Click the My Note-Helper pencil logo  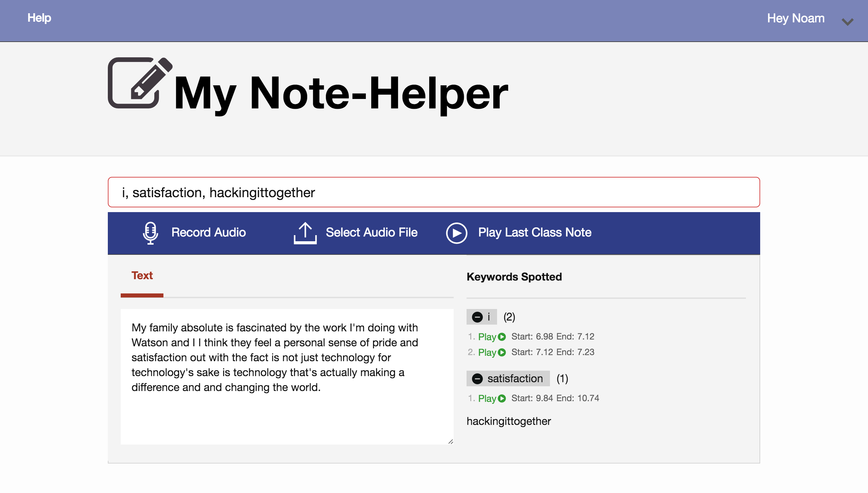[140, 83]
